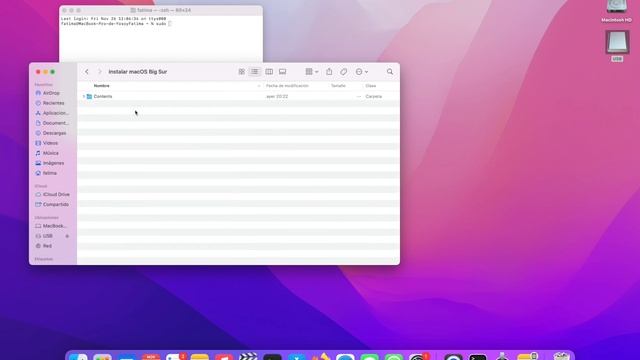The height and width of the screenshot is (360, 640).
Task: Toggle sort direction arrow in Nombre column
Action: coord(259,86)
